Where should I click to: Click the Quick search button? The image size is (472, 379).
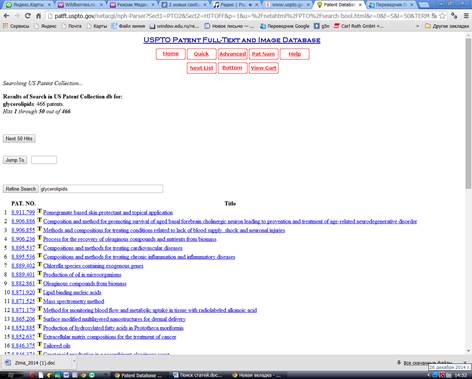click(201, 54)
